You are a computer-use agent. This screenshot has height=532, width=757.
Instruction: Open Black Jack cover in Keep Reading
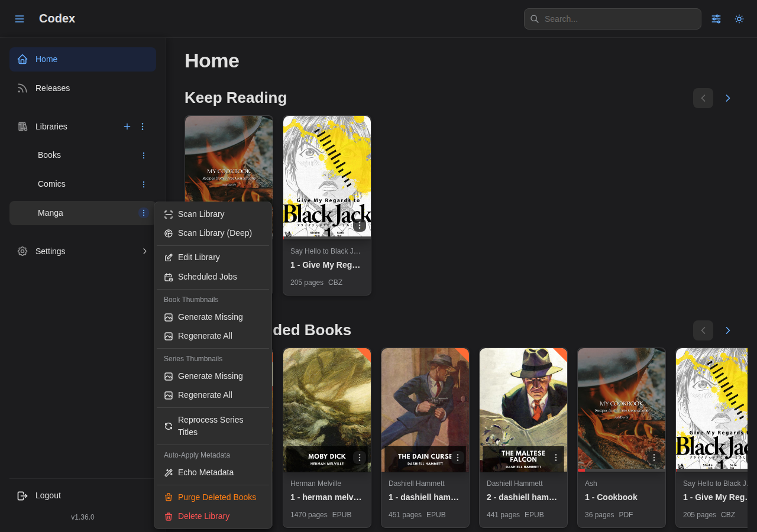pos(327,177)
